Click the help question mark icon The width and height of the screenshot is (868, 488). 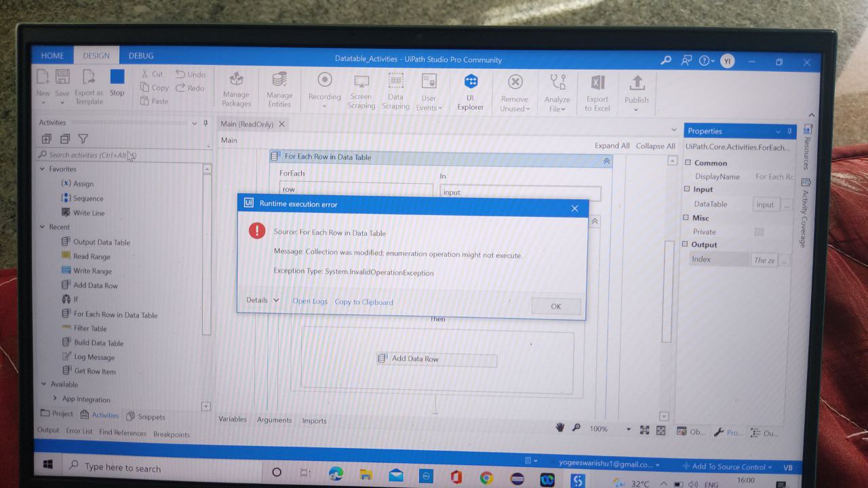704,61
